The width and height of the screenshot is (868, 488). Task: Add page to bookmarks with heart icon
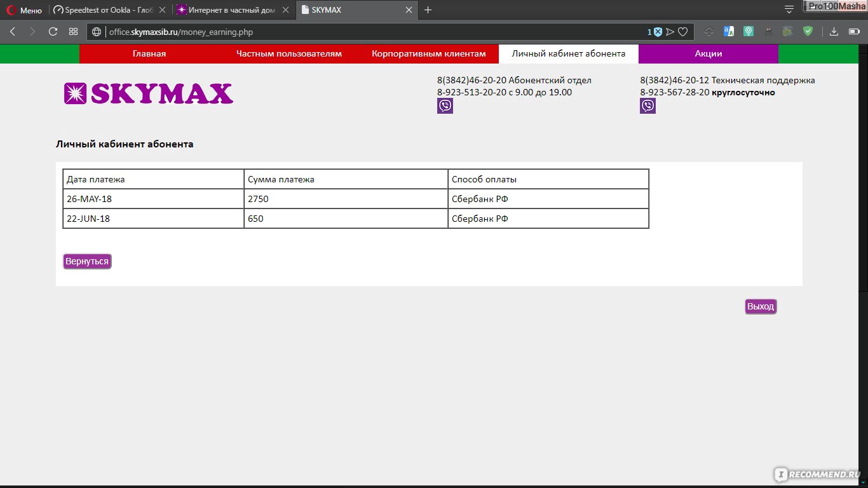click(683, 32)
